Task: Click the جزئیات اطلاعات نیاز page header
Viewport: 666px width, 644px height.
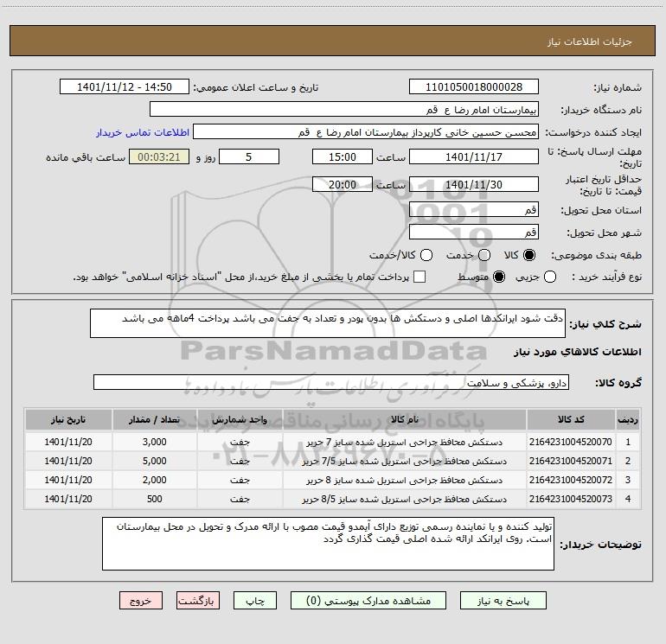Action: [590, 41]
